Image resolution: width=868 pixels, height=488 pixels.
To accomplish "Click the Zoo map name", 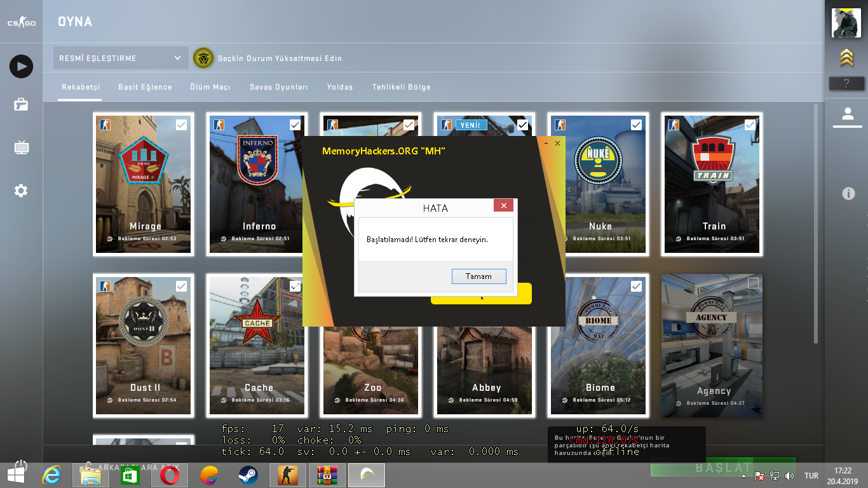I will pyautogui.click(x=373, y=388).
